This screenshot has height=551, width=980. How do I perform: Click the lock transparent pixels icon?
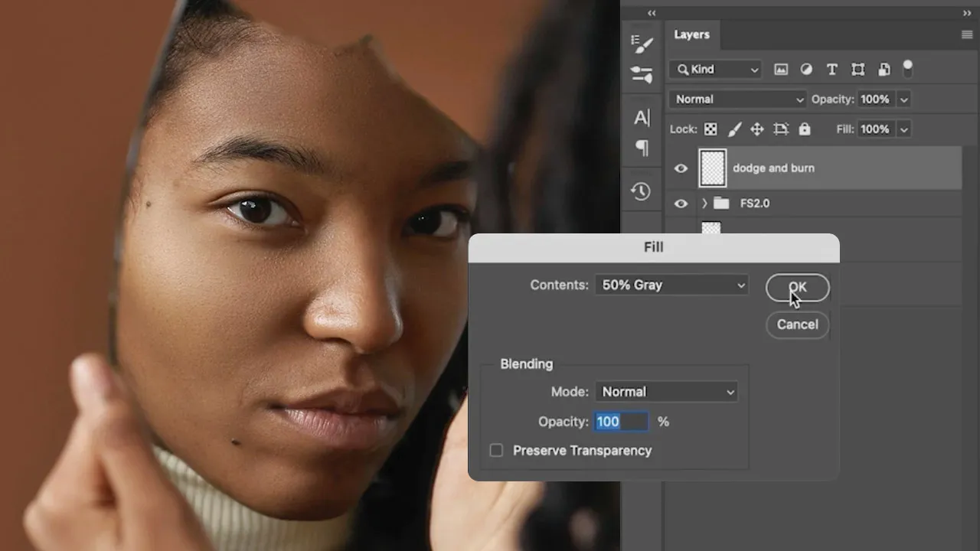click(x=710, y=129)
